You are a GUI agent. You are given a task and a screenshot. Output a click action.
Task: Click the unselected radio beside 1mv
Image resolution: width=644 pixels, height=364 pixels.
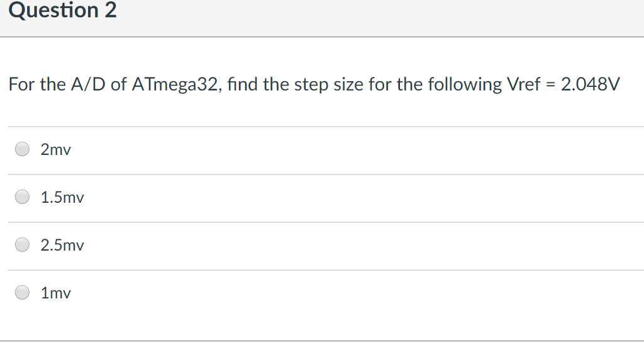[x=22, y=292]
